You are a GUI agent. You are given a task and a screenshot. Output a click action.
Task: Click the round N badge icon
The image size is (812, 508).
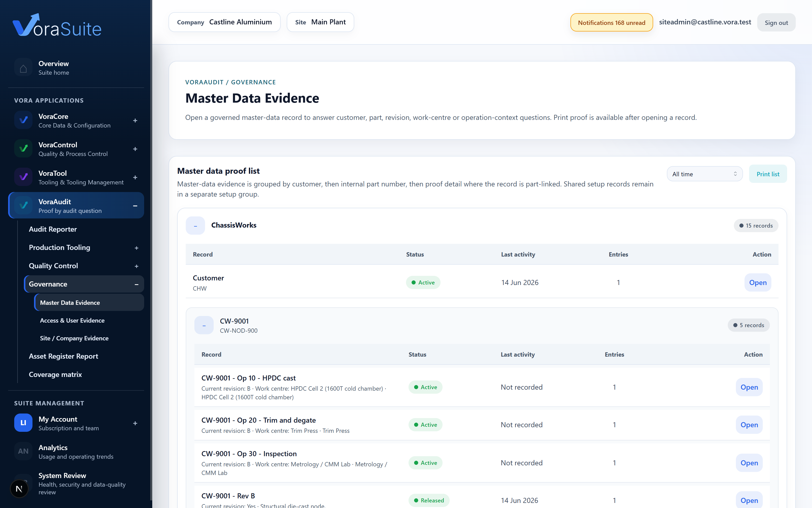[19, 489]
